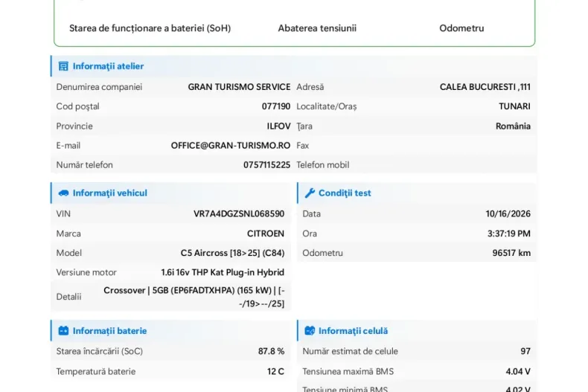Click the phone number 0757115225
Viewport: 588px width, 392px height.
267,165
